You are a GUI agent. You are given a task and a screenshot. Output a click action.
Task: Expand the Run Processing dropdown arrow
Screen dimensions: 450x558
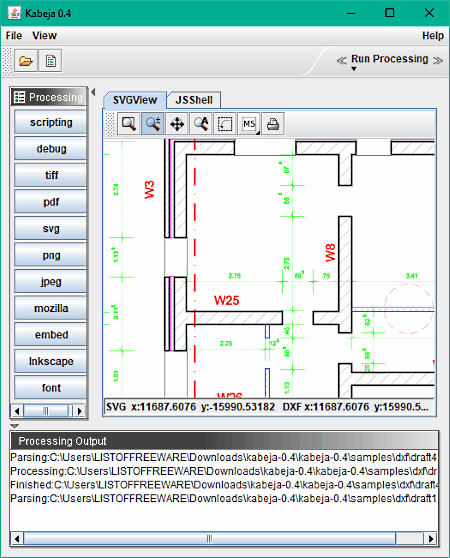pyautogui.click(x=354, y=69)
